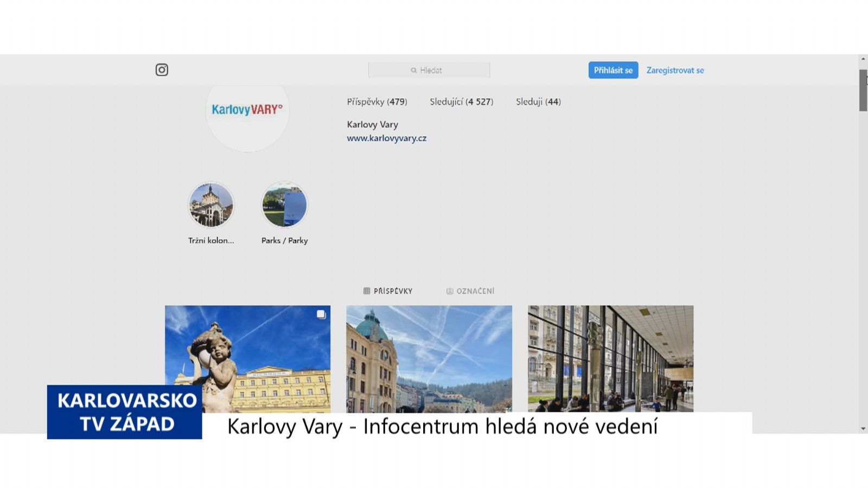The image size is (868, 488).
Task: Click the Hledat search field
Action: (429, 70)
